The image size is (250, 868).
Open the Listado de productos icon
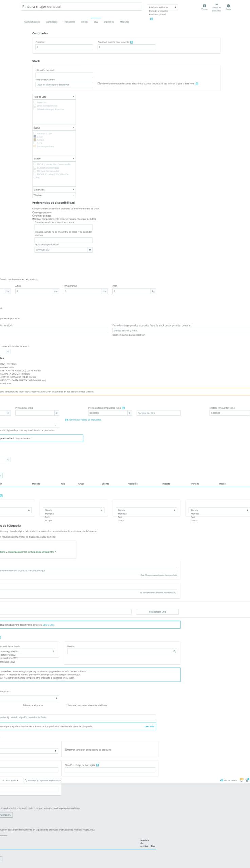tap(216, 5)
